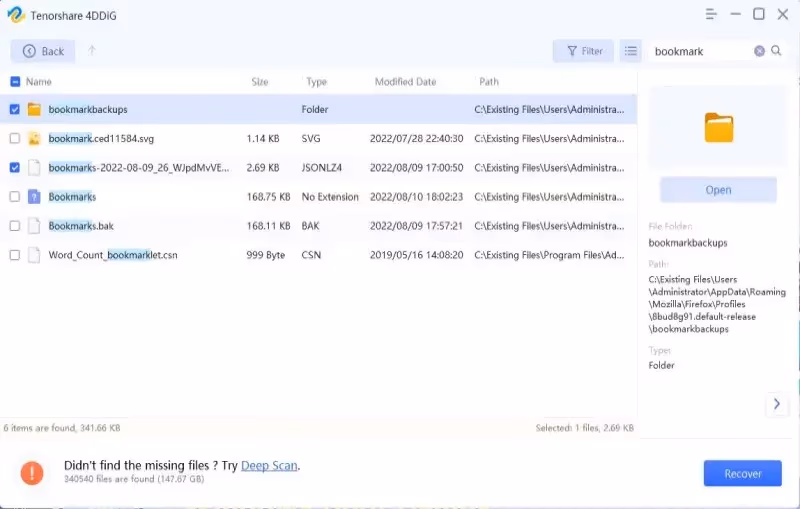Maximize the 4DDiG window
The height and width of the screenshot is (509, 800).
pos(759,14)
